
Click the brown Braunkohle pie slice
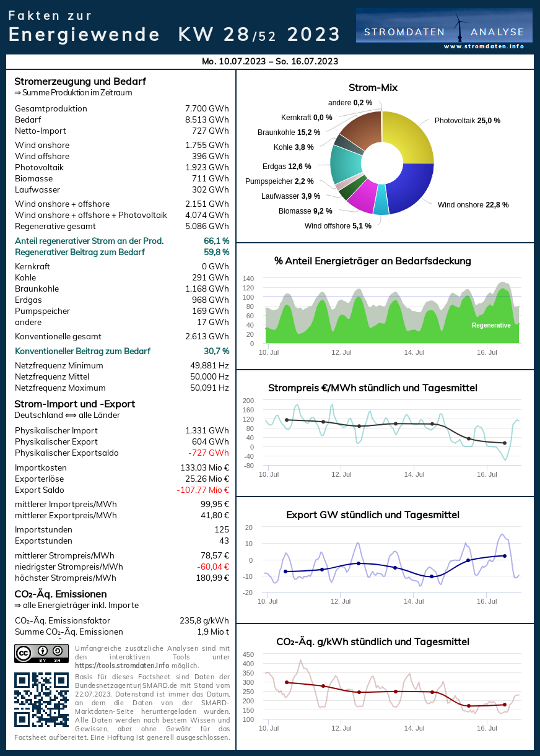point(359,128)
